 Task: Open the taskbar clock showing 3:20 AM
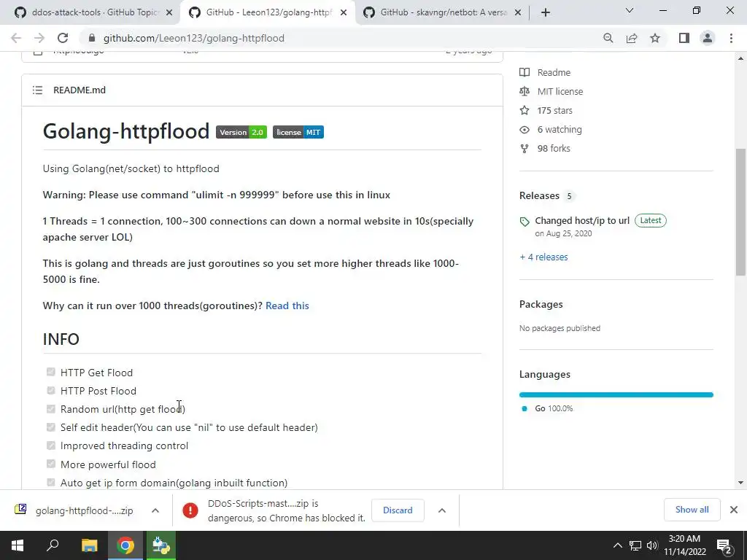pos(684,545)
